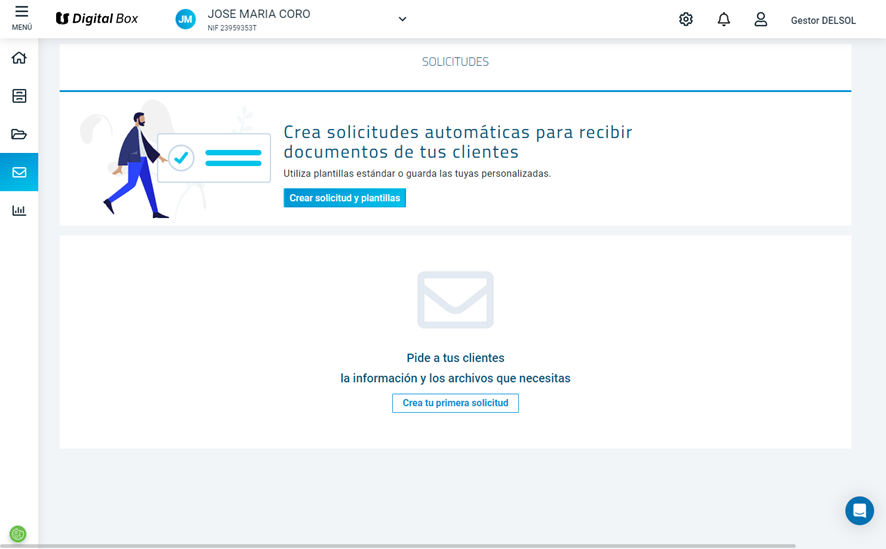Open the settings gear icon
This screenshot has height=549, width=886.
[685, 19]
